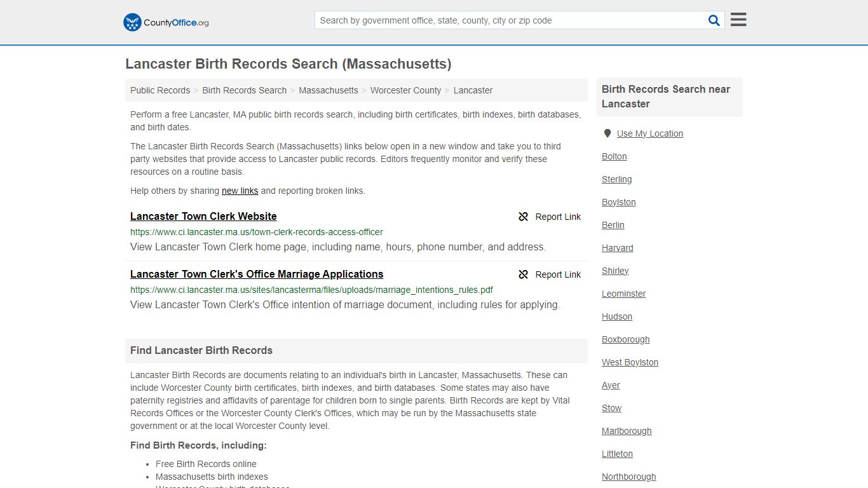Open Ayer nearby records
This screenshot has height=488, width=868.
[611, 385]
